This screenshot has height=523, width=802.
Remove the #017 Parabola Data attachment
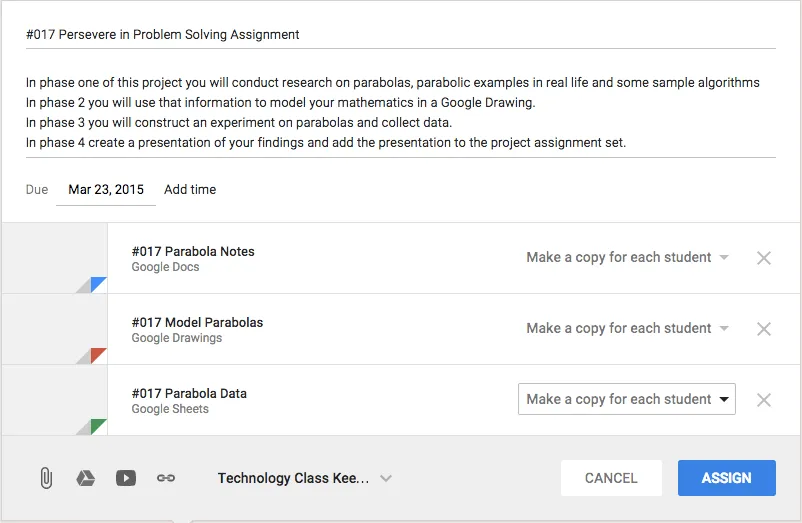(764, 400)
